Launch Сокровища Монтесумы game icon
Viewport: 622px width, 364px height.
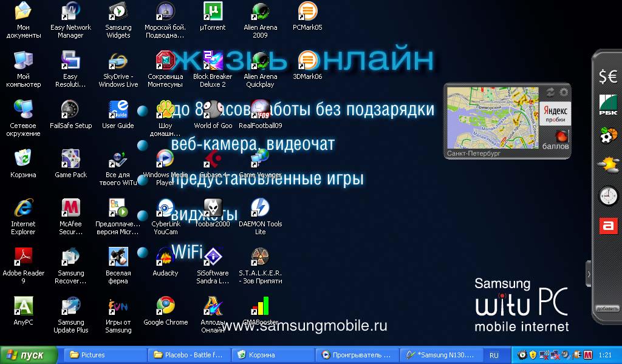[165, 60]
